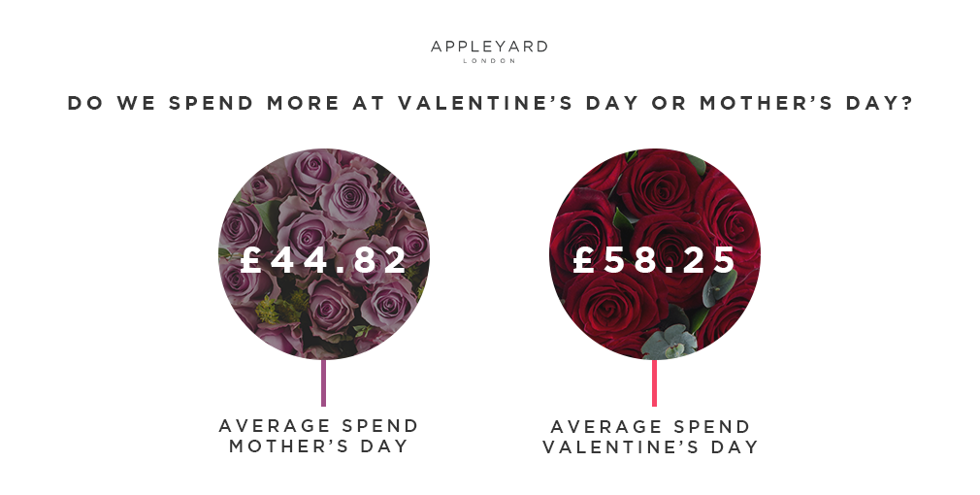Click 'MOTHER'S DAY?' in the headline

click(x=806, y=103)
